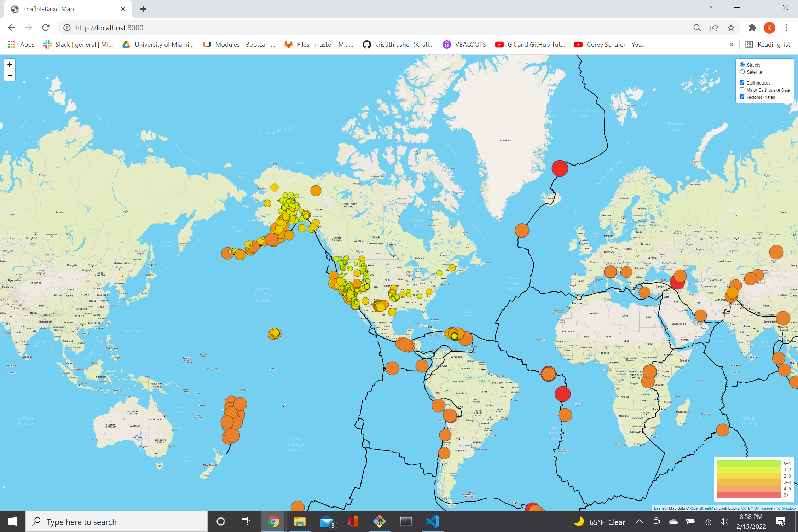Image resolution: width=798 pixels, height=532 pixels.
Task: Launch Visual Studio Code from the taskbar
Action: [432, 521]
